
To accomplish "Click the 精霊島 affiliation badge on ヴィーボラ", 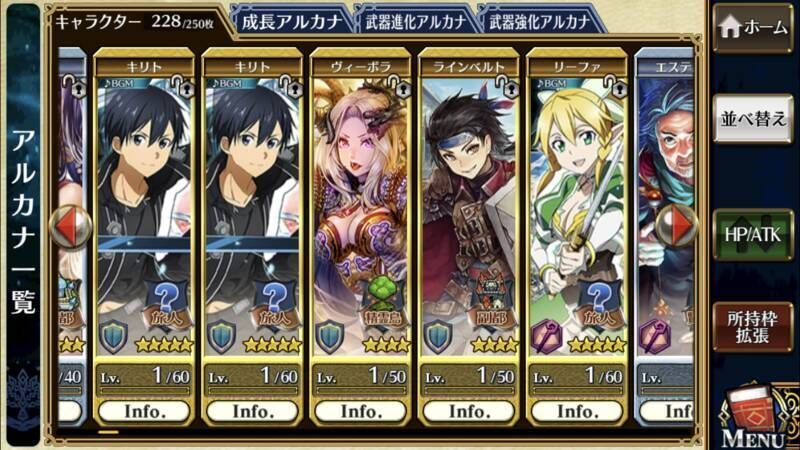I will pyautogui.click(x=386, y=303).
